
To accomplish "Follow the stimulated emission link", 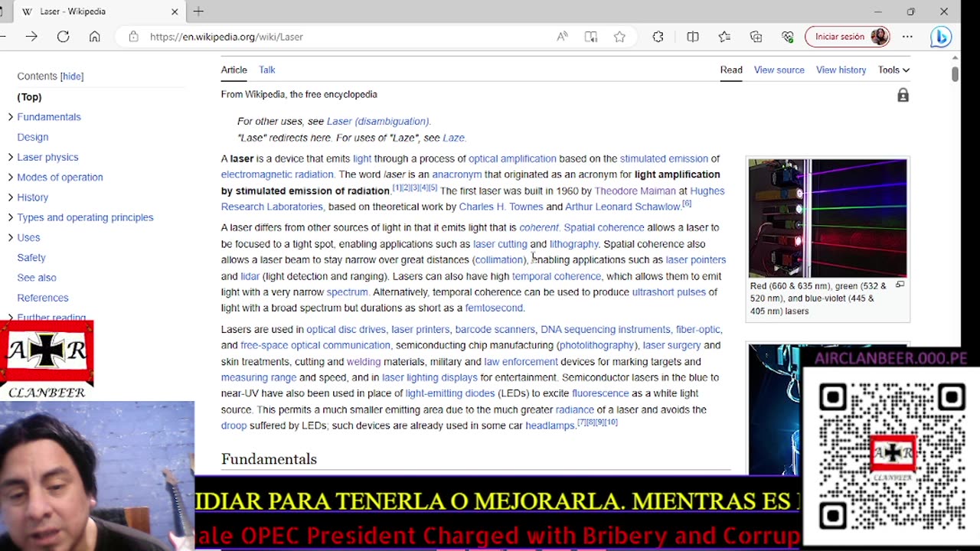I will point(664,158).
